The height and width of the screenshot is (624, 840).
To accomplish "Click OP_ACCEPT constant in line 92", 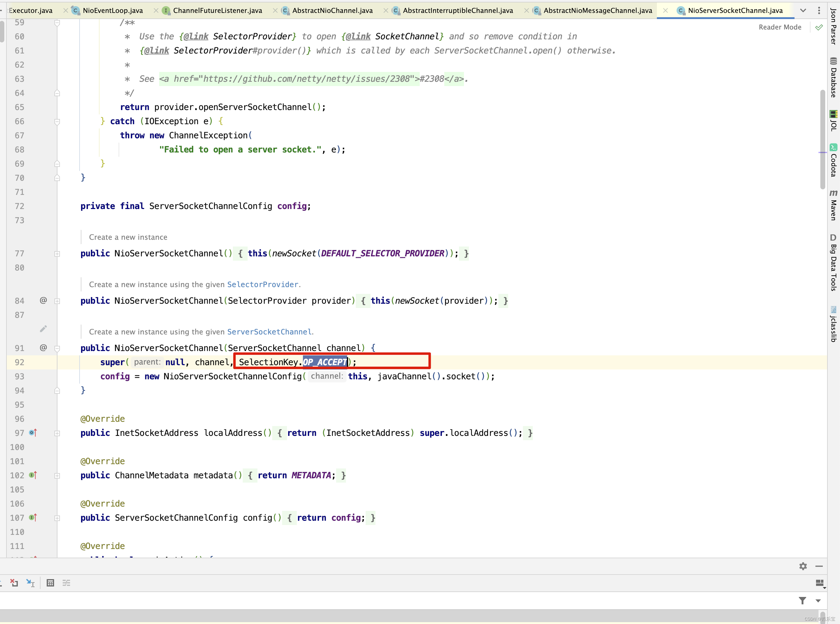I will coord(325,362).
